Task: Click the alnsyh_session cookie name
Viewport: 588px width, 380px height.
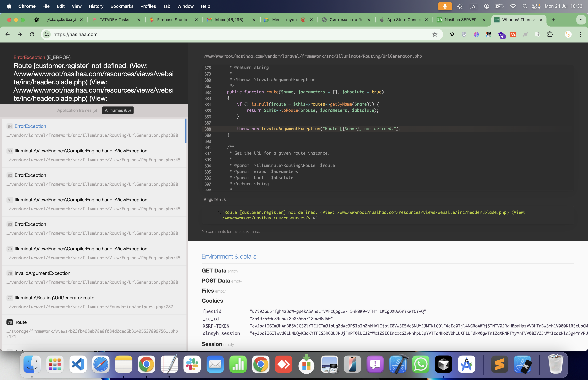Action: (221, 333)
